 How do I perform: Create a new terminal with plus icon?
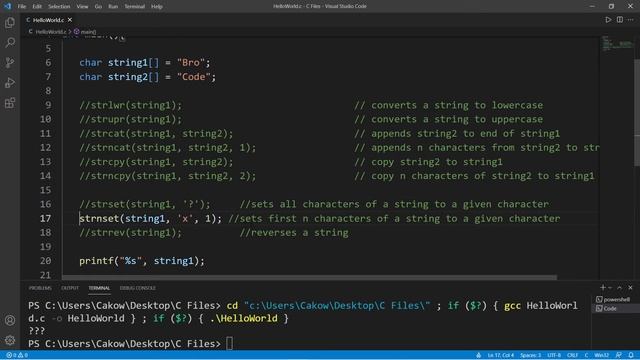tap(602, 288)
